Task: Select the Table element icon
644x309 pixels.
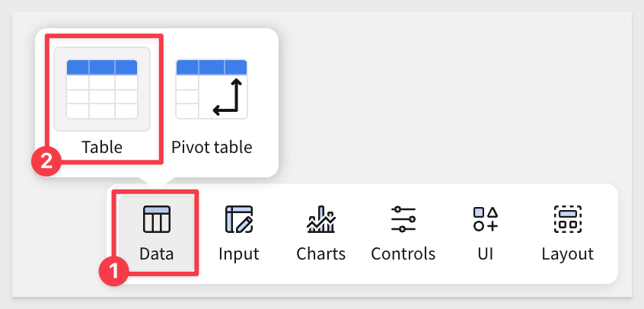Action: coord(102,88)
